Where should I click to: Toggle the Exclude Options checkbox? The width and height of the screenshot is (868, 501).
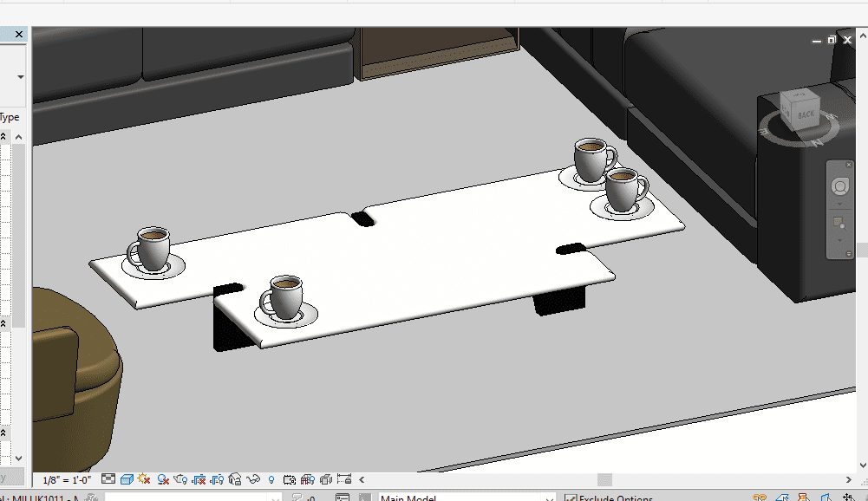click(x=571, y=498)
